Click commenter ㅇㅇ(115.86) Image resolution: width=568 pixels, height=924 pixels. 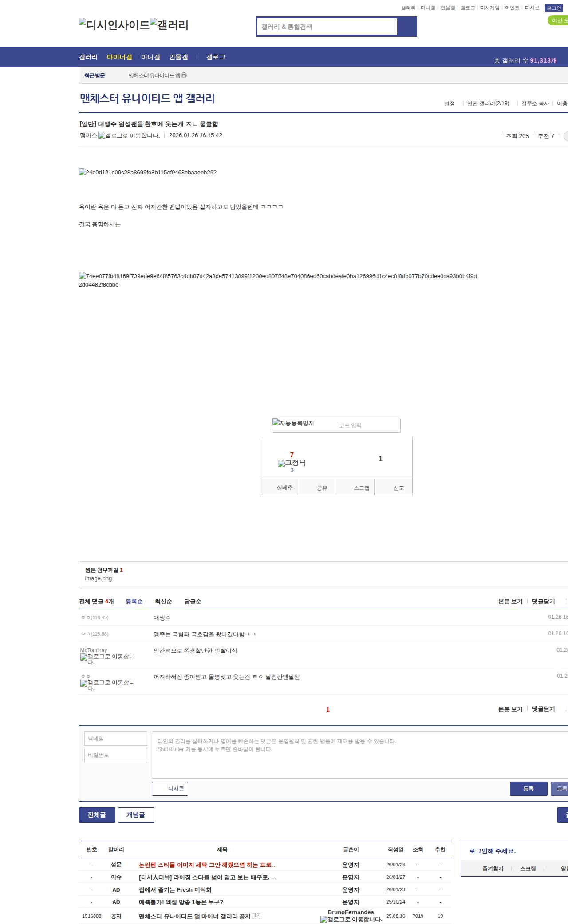coord(95,634)
